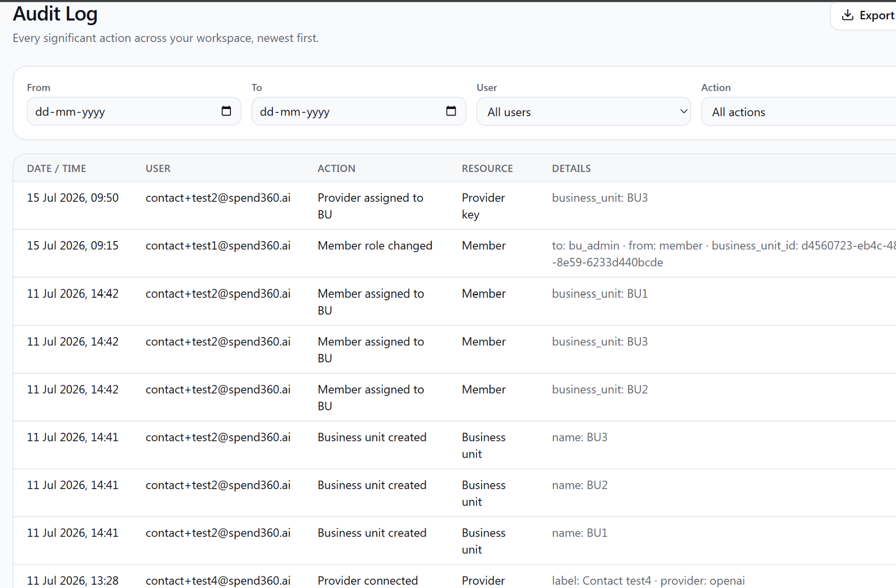The width and height of the screenshot is (896, 588).
Task: Click the Provider assigned to BU action
Action: point(371,206)
